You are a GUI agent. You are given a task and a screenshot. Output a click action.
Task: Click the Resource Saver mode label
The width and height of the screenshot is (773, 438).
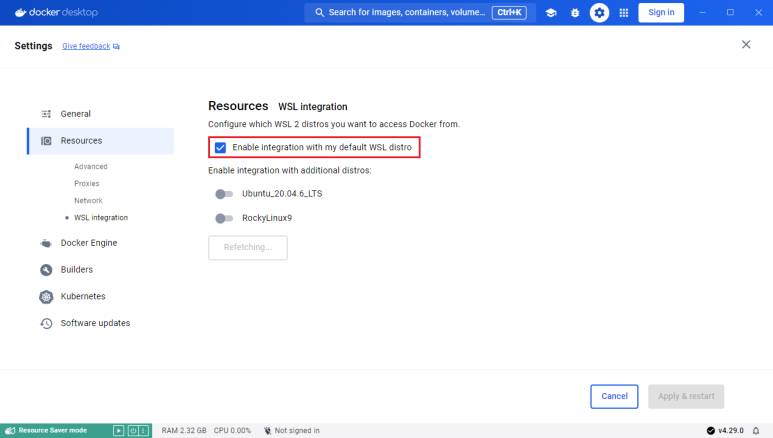coord(53,431)
